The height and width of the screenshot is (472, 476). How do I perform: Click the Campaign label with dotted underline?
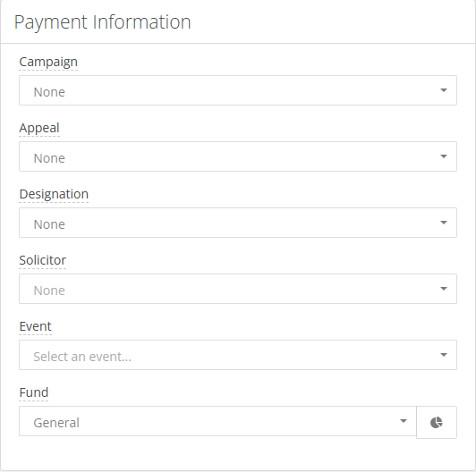pos(48,63)
